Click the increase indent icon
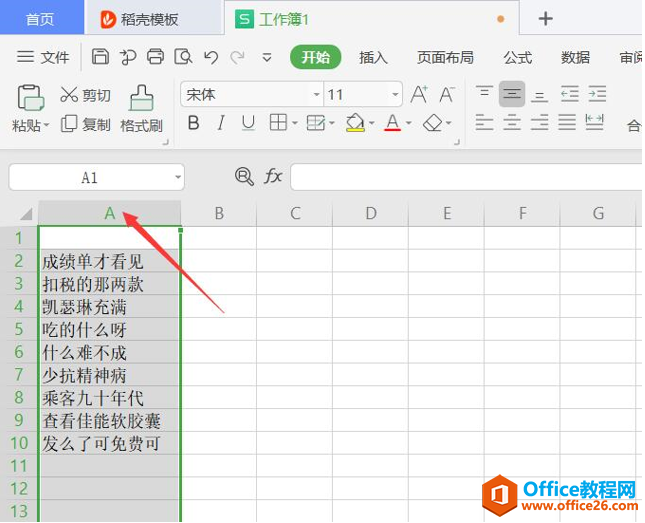This screenshot has height=523, width=645. [x=597, y=94]
